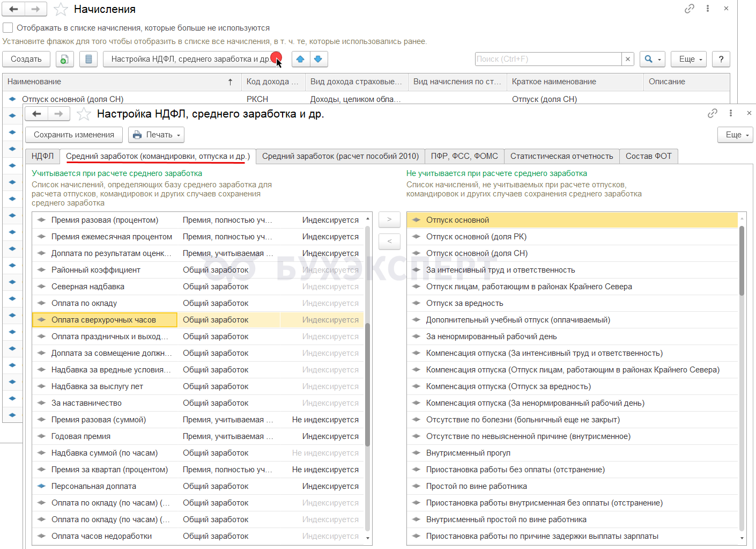Screen dimensions: 756x549
Task: Click the star beside Настройка НДФЛ title
Action: click(x=84, y=114)
